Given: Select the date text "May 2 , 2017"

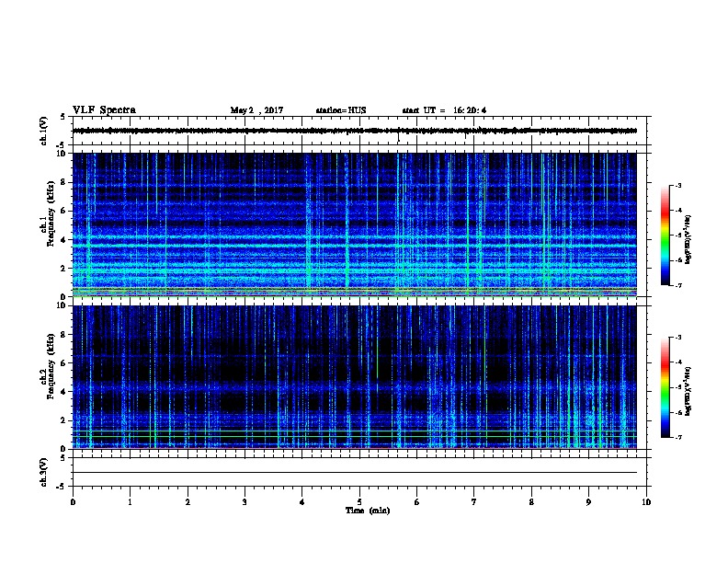Looking at the screenshot, I should (x=256, y=110).
